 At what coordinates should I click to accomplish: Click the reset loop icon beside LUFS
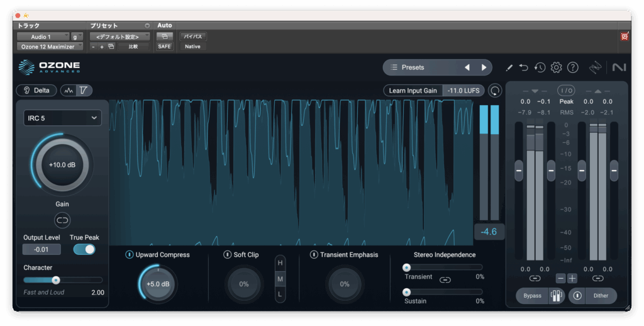pos(496,91)
